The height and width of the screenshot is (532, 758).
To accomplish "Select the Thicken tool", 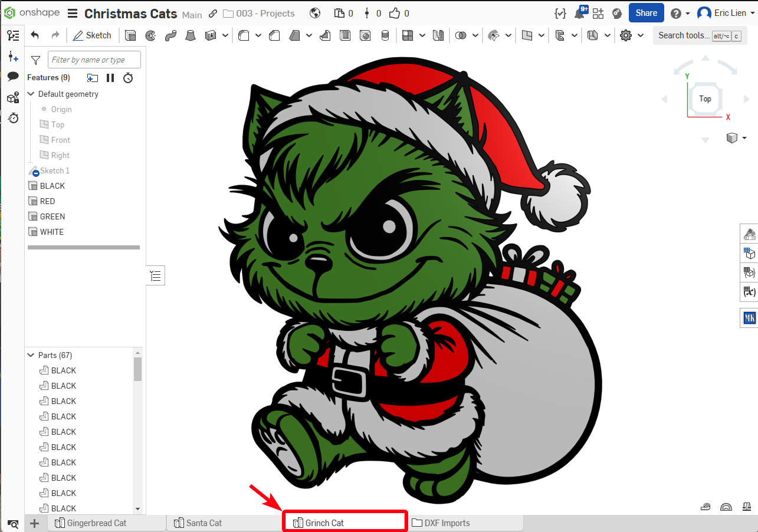I will [211, 35].
